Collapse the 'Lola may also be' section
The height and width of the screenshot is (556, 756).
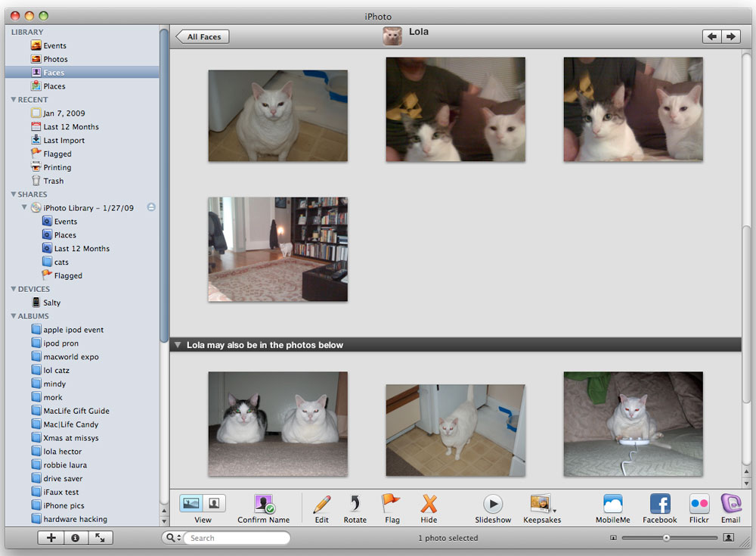tap(178, 345)
